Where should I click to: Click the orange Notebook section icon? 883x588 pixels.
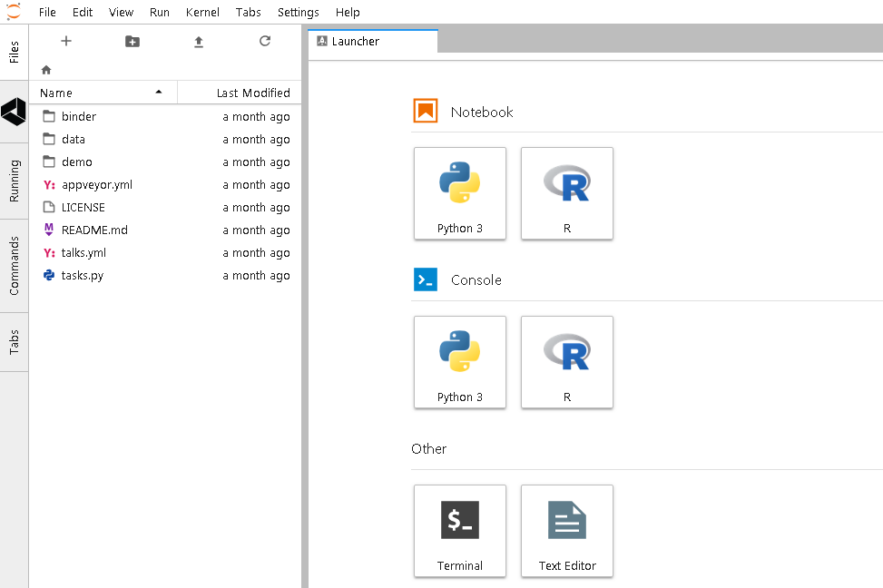tap(426, 111)
